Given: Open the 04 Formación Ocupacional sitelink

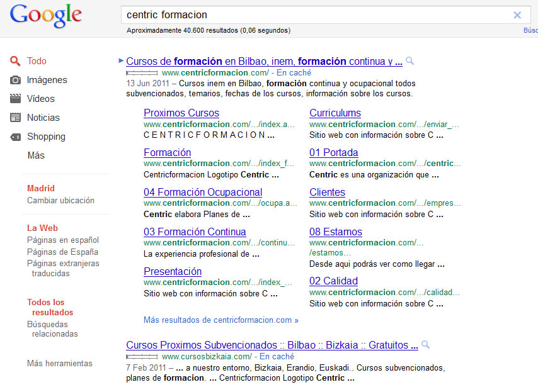Looking at the screenshot, I should (203, 193).
